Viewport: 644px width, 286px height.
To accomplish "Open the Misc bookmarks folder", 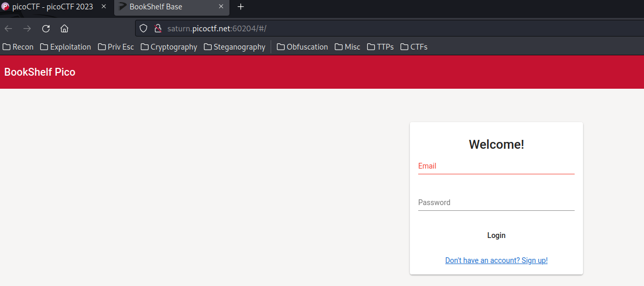I will pyautogui.click(x=347, y=47).
